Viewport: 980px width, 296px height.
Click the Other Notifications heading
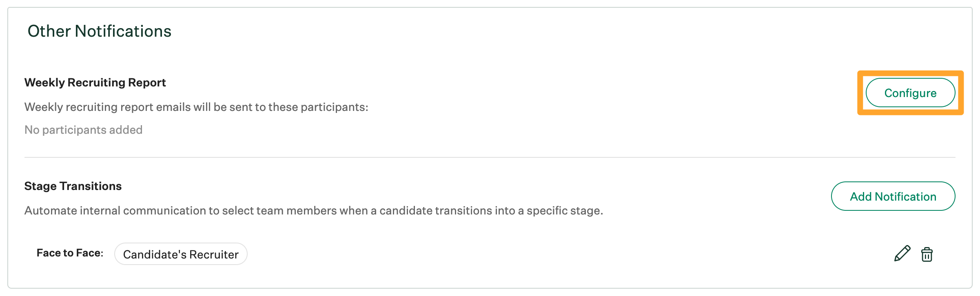[100, 30]
